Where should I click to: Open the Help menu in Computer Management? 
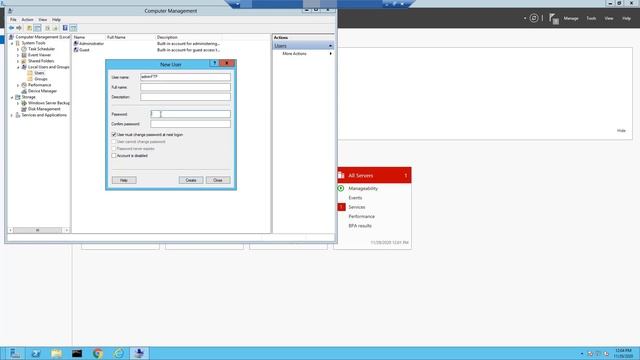coord(56,20)
